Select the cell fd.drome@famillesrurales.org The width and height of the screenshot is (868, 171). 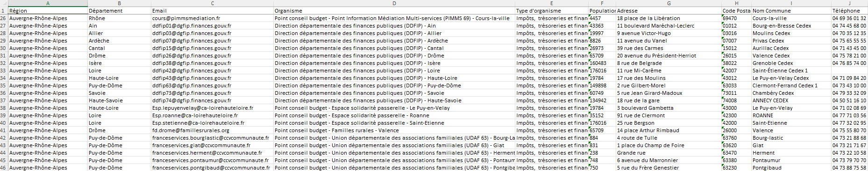(x=212, y=130)
